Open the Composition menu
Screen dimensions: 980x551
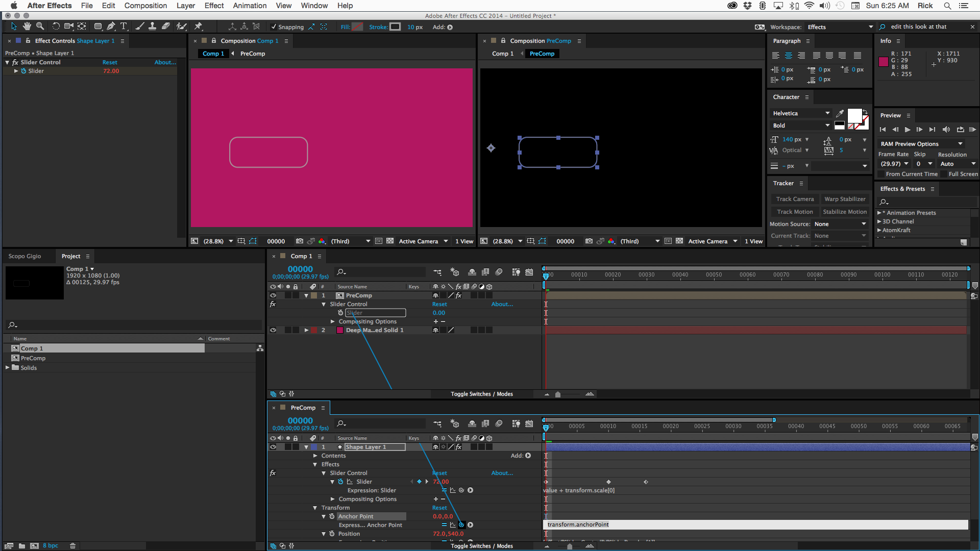[145, 6]
